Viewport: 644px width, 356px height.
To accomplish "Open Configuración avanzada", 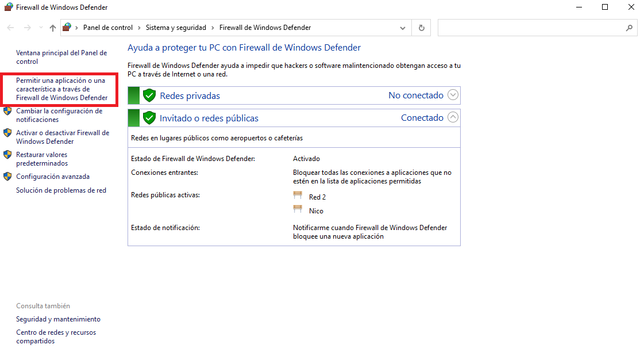I will [53, 177].
